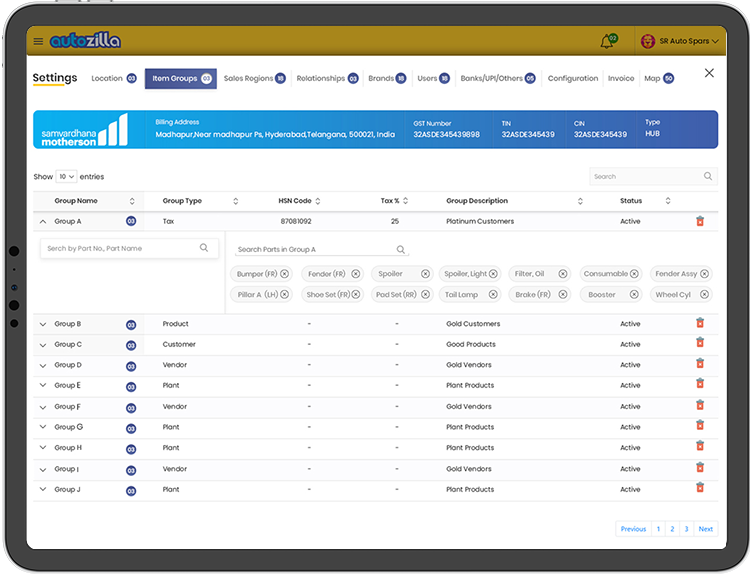
Task: Open the Brands tab
Action: (387, 78)
